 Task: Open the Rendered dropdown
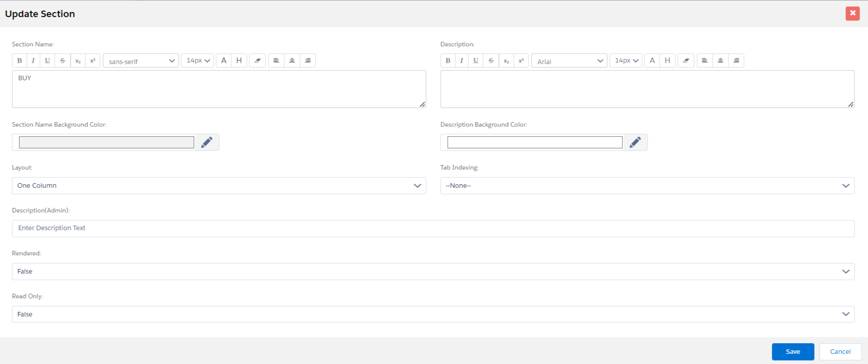coord(433,272)
